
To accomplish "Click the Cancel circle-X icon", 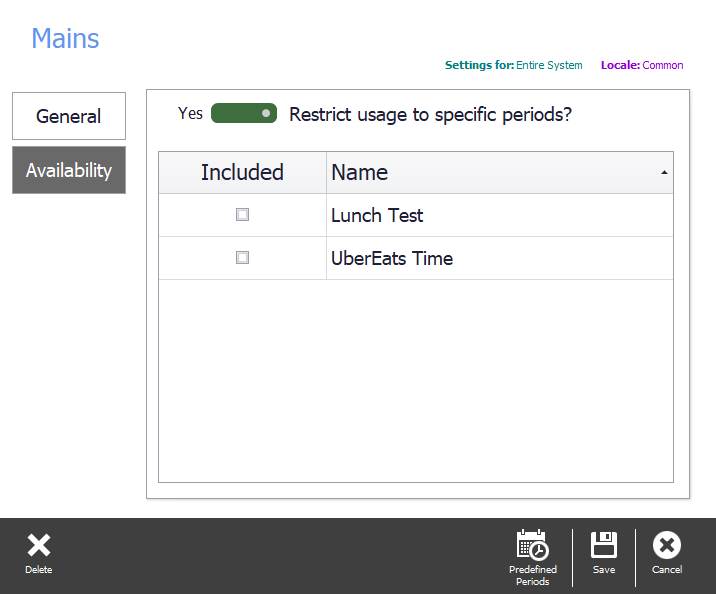I will [667, 545].
